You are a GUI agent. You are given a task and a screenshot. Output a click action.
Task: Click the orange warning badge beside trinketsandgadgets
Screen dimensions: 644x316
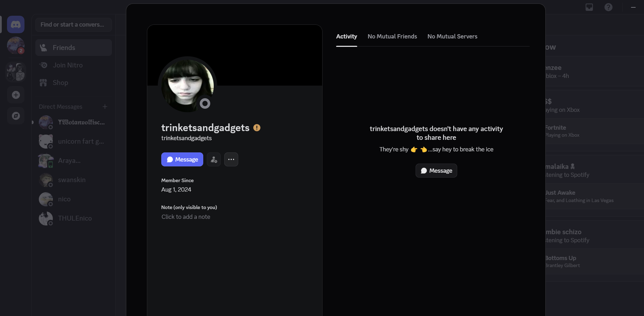click(257, 128)
